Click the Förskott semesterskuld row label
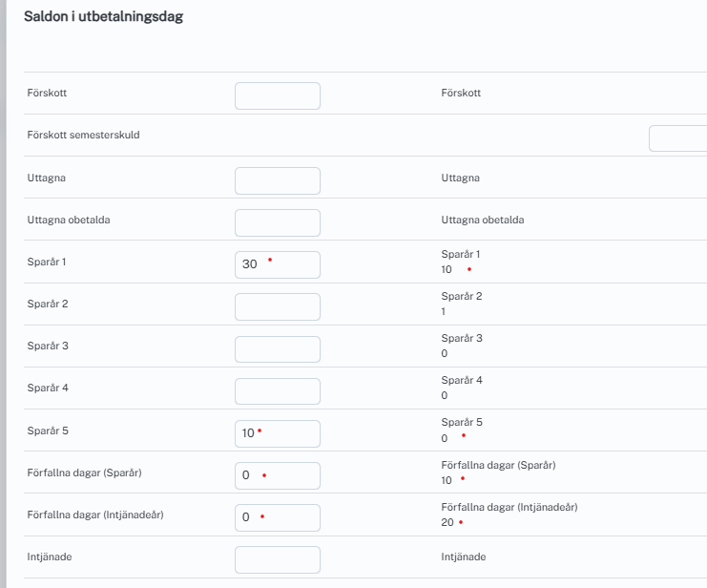707x588 pixels. 84,136
